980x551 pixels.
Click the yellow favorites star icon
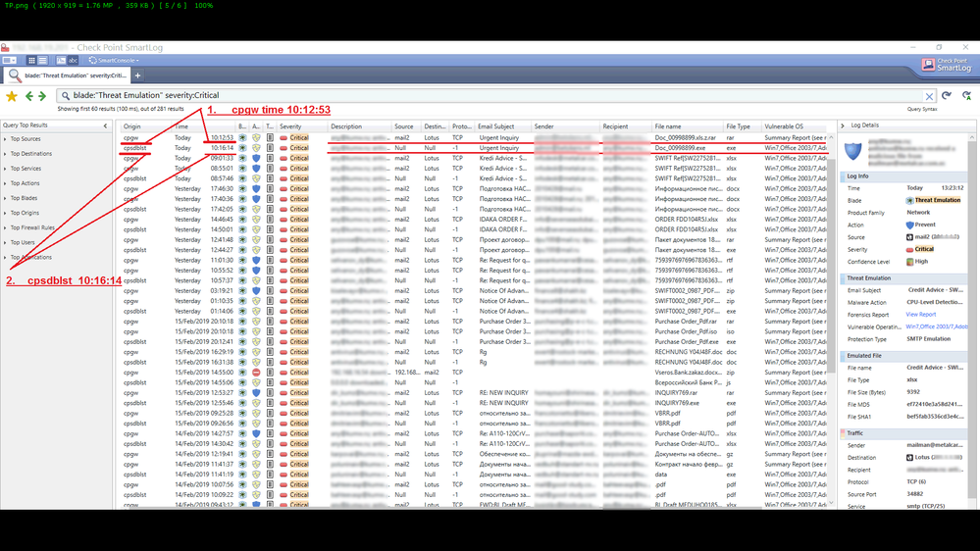[12, 96]
